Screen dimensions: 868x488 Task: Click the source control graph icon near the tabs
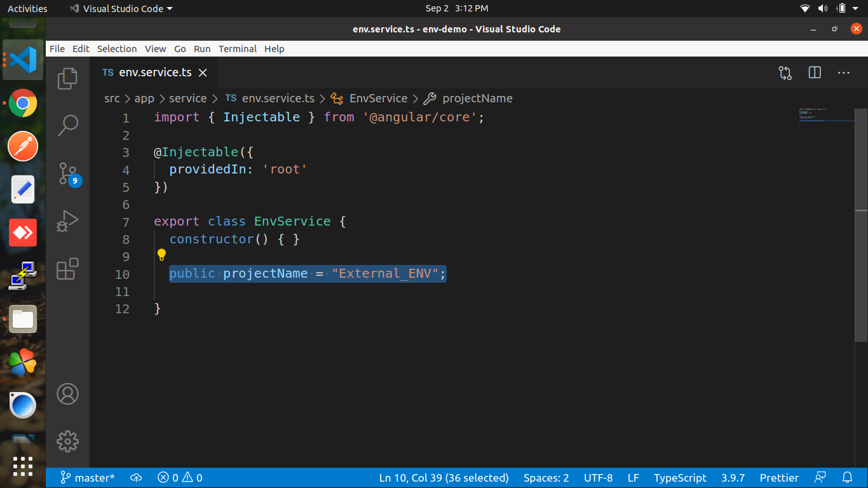click(x=785, y=72)
